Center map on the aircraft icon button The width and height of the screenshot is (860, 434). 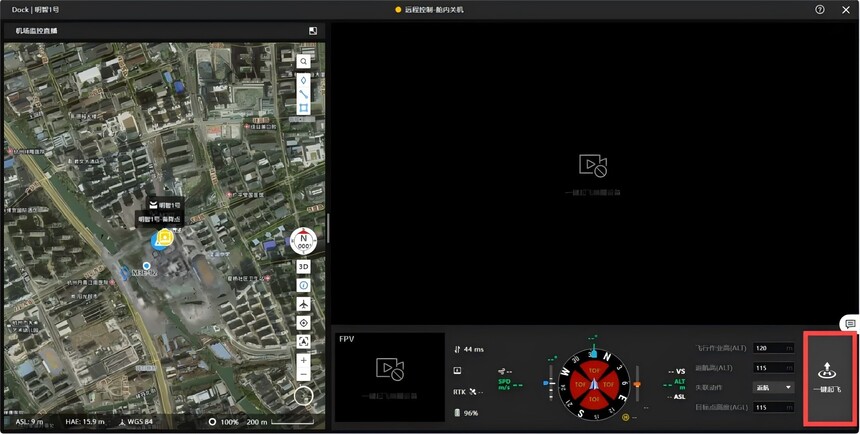[303, 304]
